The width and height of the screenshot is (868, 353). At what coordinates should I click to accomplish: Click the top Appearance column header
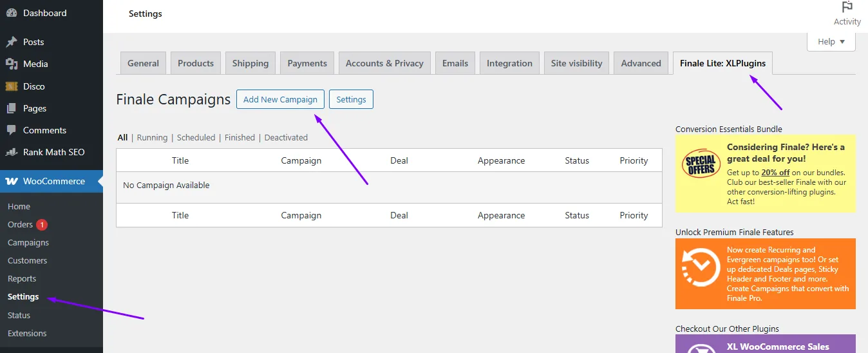501,160
